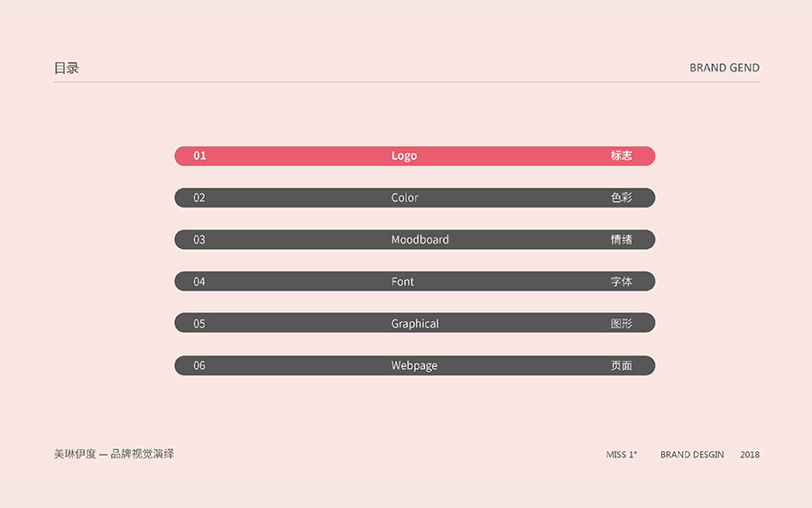Click the number 06 in the last bar
This screenshot has height=508, width=812.
199,365
